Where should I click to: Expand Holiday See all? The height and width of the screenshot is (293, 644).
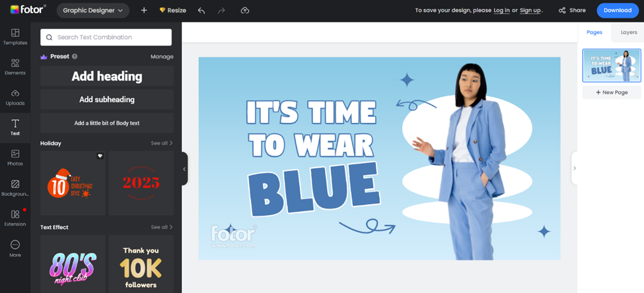[162, 143]
